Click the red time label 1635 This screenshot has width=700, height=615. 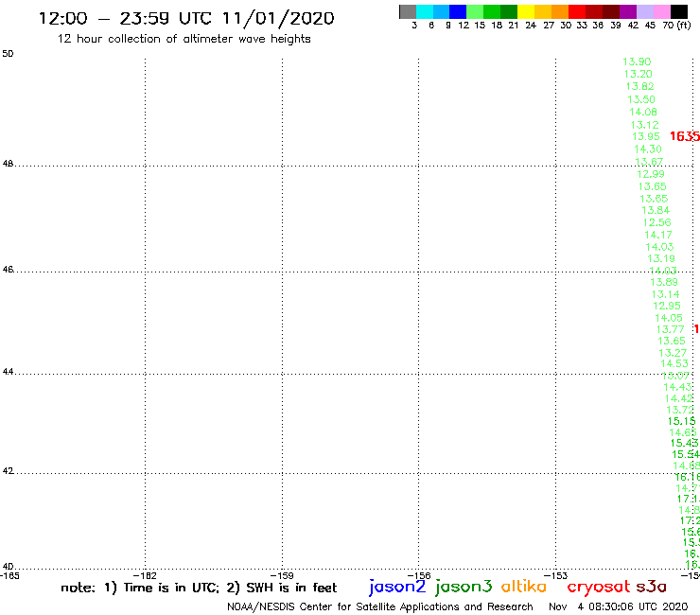pos(685,136)
